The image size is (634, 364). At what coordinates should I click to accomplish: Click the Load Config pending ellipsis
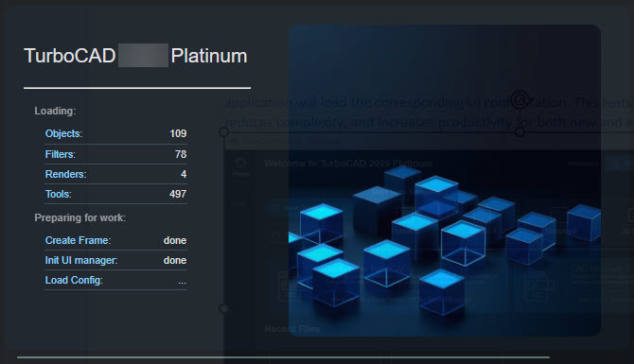[x=182, y=282]
